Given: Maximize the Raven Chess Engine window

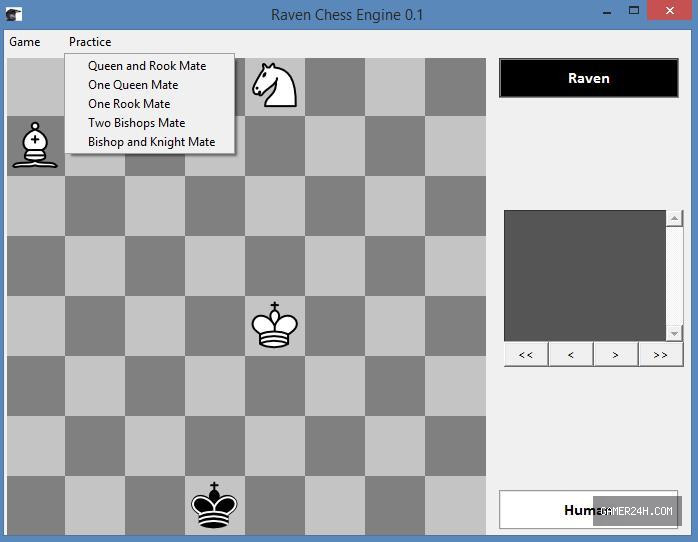Looking at the screenshot, I should click(634, 11).
